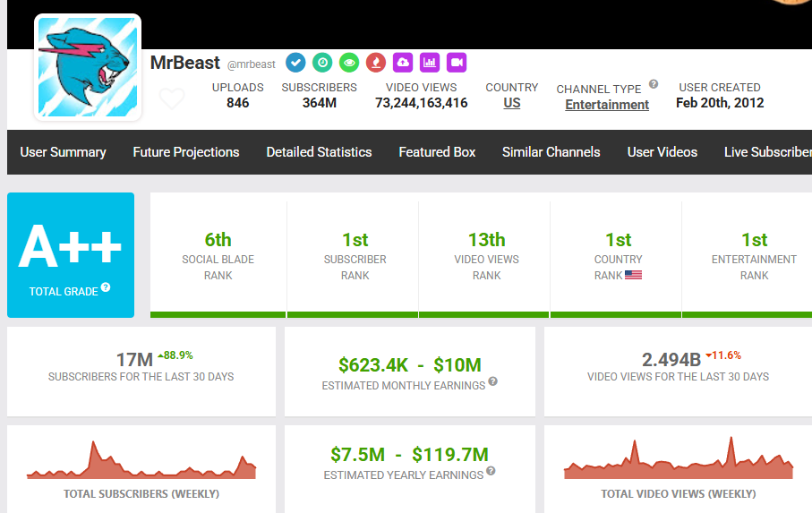Click the 1st Country Rank card
The image size is (812, 513).
coord(618,256)
